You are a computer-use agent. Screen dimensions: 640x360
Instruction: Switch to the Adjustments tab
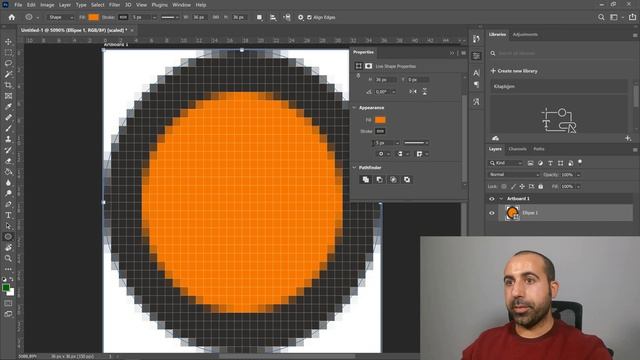[x=525, y=34]
